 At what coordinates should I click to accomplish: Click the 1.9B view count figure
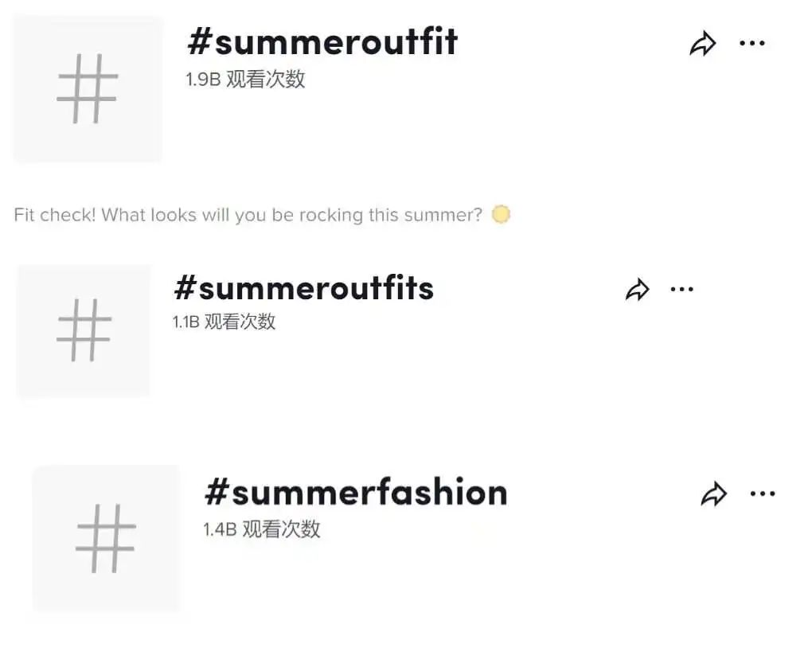202,80
